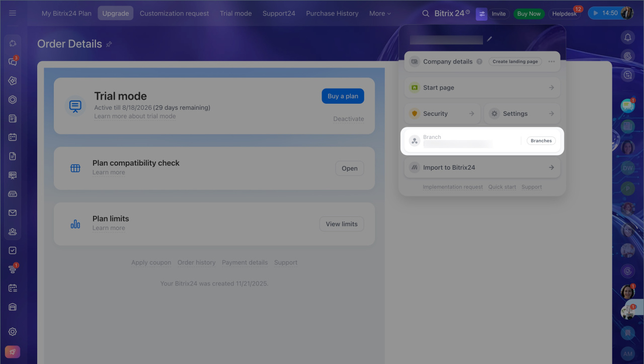Open the Quick start link

pos(502,187)
